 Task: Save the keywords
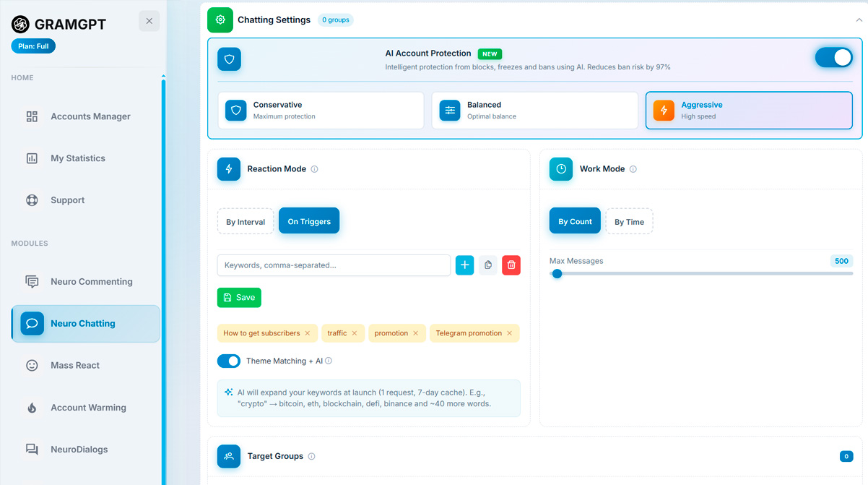click(239, 298)
